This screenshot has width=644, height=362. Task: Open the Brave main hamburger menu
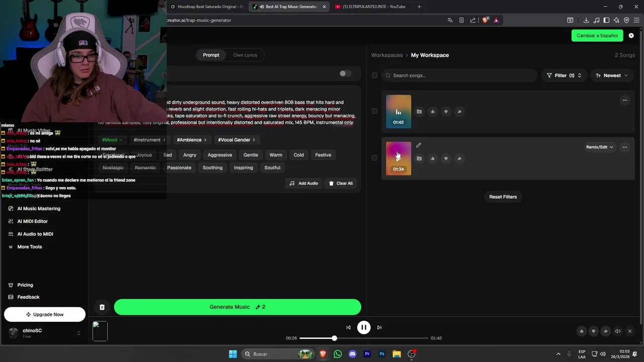[x=636, y=20]
